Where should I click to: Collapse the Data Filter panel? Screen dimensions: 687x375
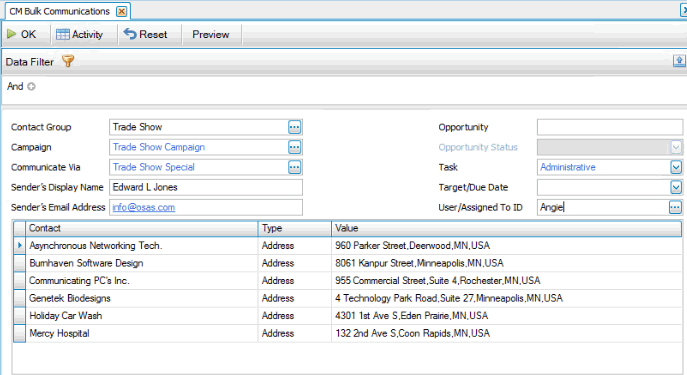(679, 61)
